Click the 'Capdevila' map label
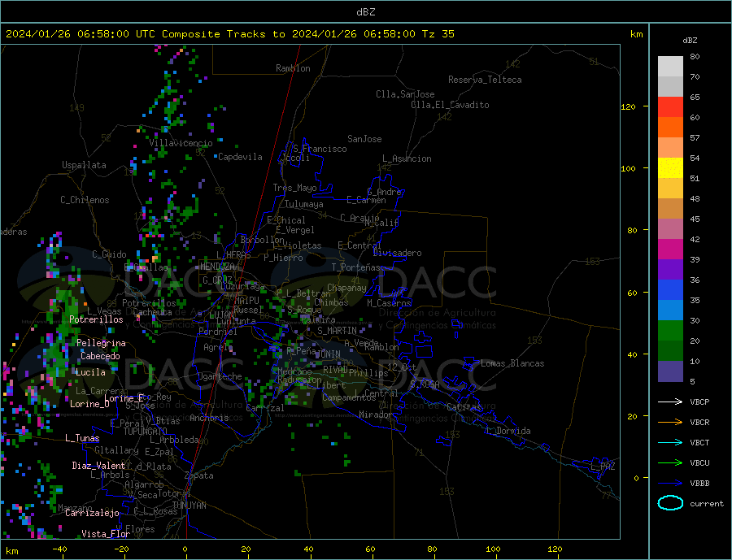 pyautogui.click(x=240, y=157)
